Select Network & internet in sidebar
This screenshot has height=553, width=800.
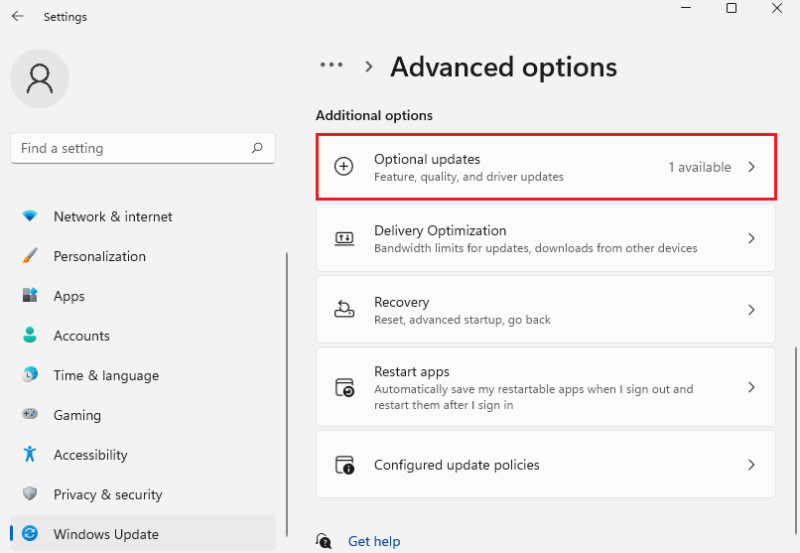click(x=143, y=216)
